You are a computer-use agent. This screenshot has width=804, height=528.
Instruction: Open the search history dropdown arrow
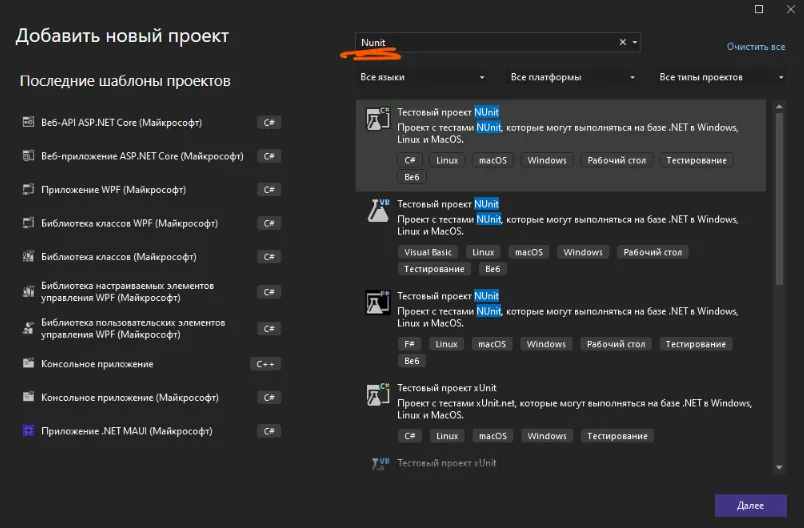pos(635,42)
